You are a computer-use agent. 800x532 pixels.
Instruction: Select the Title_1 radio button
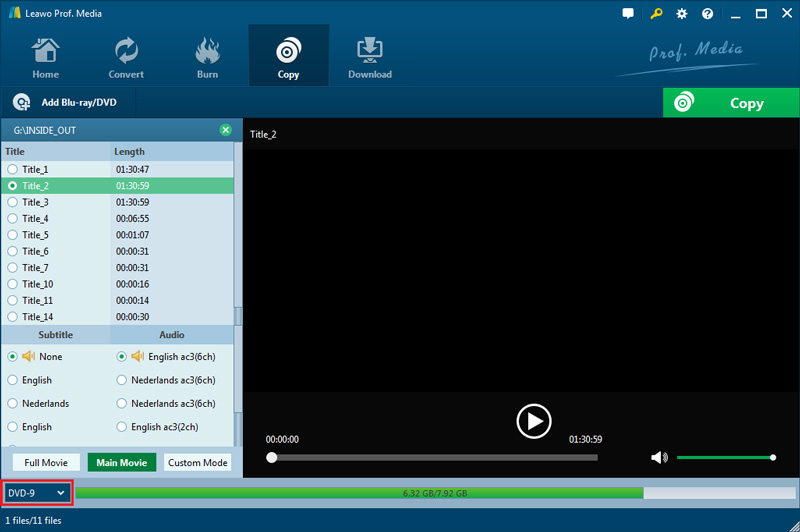tap(13, 170)
